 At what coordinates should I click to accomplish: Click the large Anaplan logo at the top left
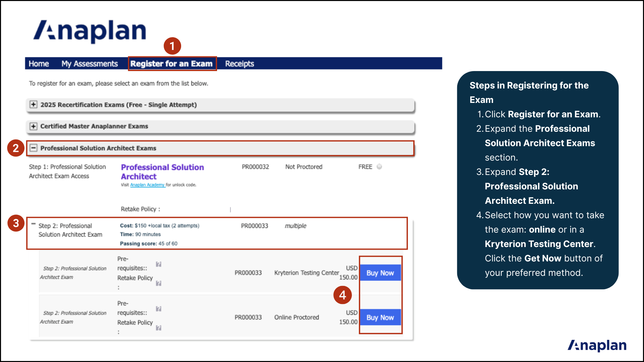pos(90,31)
